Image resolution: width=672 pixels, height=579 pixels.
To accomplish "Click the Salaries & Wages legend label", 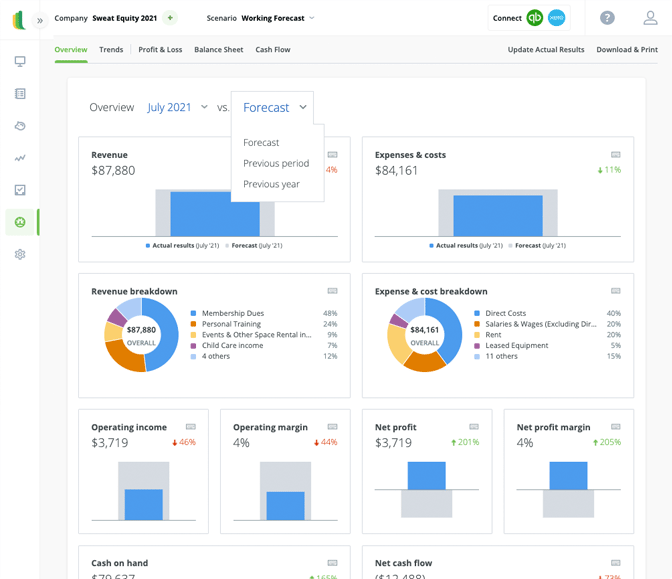I will tap(541, 324).
